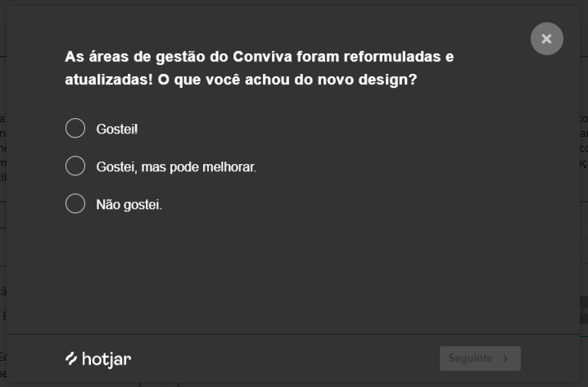588x387 pixels.
Task: Click the "Gostei!" option label text
Action: coord(117,130)
